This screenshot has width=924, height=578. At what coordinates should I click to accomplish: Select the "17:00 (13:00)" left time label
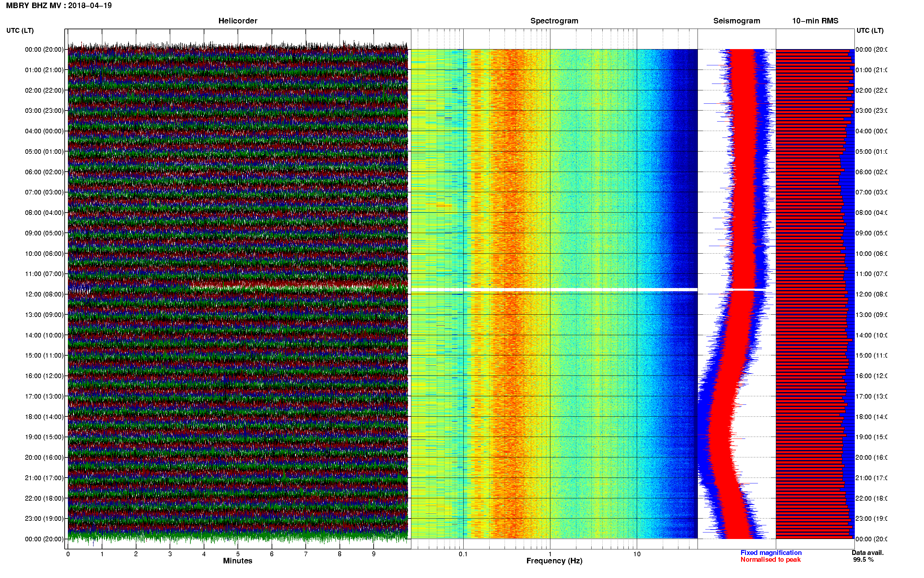click(44, 396)
